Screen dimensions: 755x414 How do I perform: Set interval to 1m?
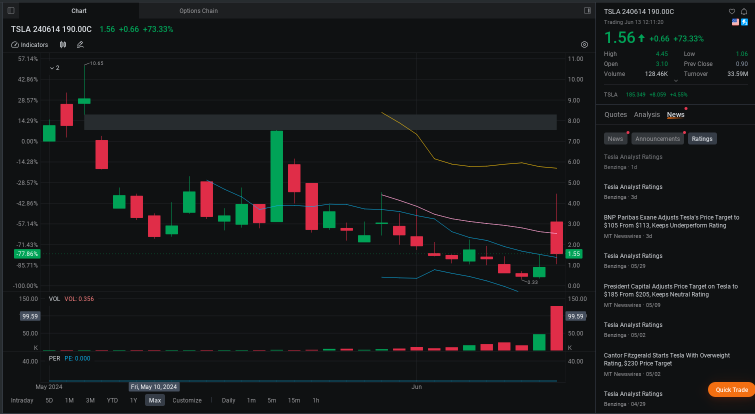(x=251, y=401)
